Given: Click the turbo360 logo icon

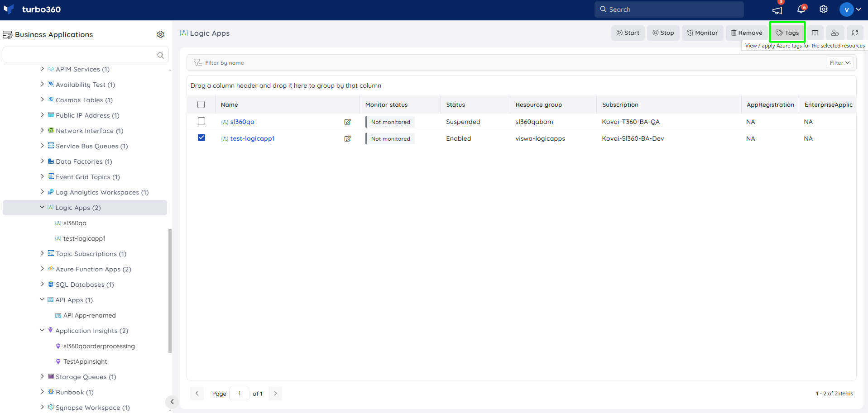Looking at the screenshot, I should pyautogui.click(x=9, y=9).
